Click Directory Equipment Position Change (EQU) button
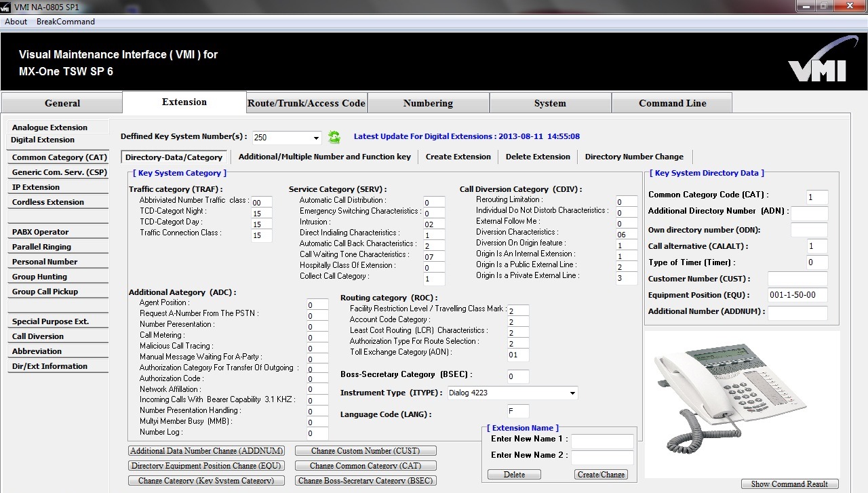Viewport: 868px width, 493px height. pos(206,466)
